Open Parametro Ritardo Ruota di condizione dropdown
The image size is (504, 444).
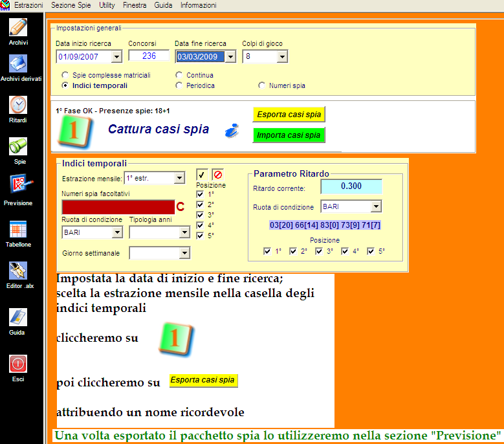click(x=376, y=206)
